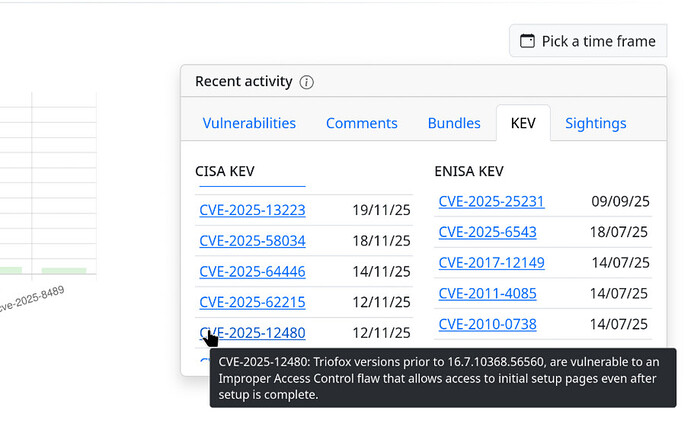The width and height of the screenshot is (690, 441).
Task: Switch to the Vulnerabilities tab
Action: tap(249, 123)
